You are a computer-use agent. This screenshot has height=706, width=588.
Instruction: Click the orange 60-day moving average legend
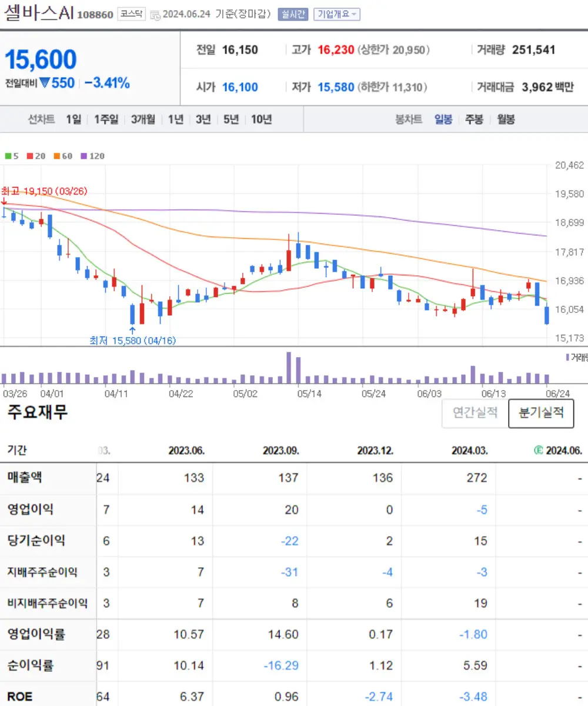click(63, 156)
